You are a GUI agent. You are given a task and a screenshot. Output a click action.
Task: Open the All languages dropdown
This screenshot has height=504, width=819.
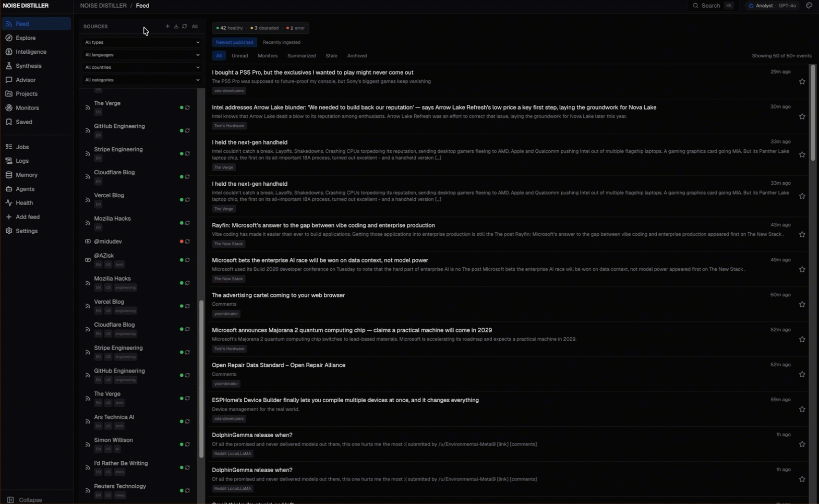tap(142, 55)
